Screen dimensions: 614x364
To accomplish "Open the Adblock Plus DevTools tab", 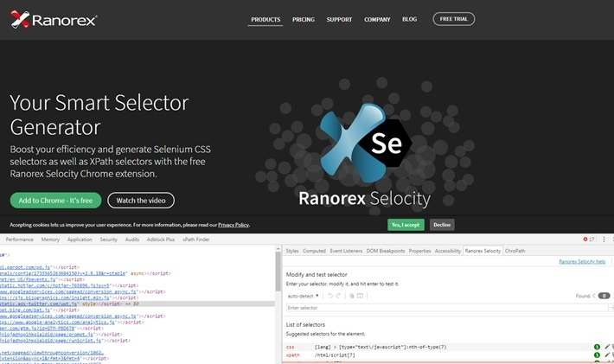I will point(161,239).
